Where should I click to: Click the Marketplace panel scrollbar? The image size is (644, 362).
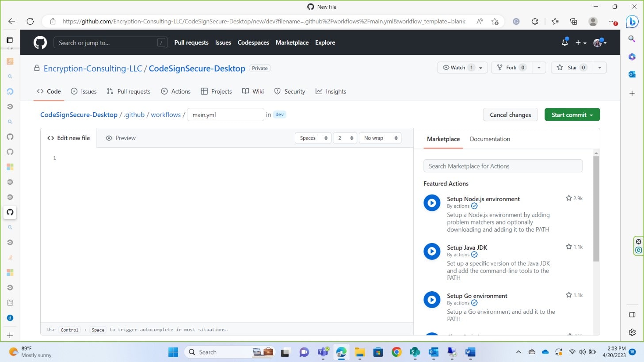point(596,208)
